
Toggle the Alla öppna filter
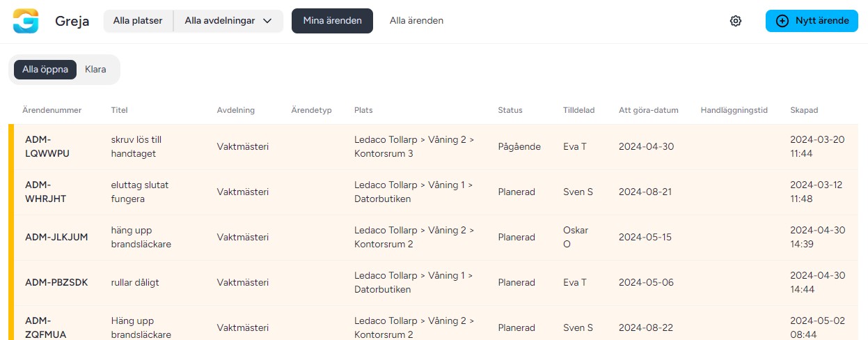45,70
